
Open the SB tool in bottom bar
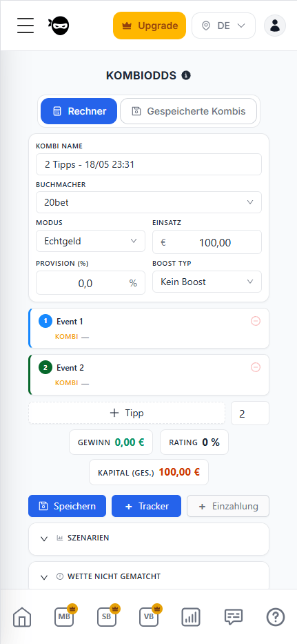(x=107, y=616)
